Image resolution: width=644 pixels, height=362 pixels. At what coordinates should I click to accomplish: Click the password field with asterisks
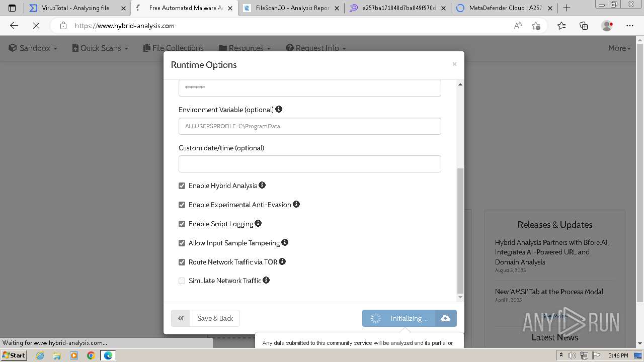click(x=310, y=88)
